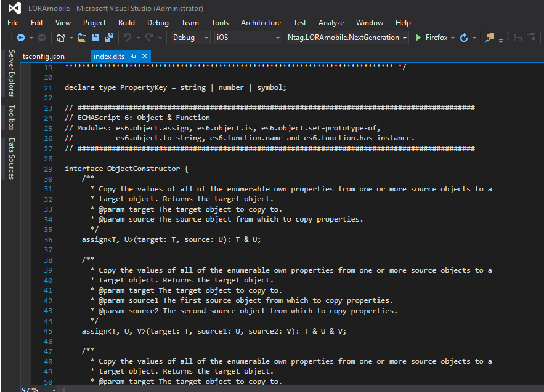Open the Server Explorer panel
This screenshot has height=392, width=544.
tap(12, 71)
